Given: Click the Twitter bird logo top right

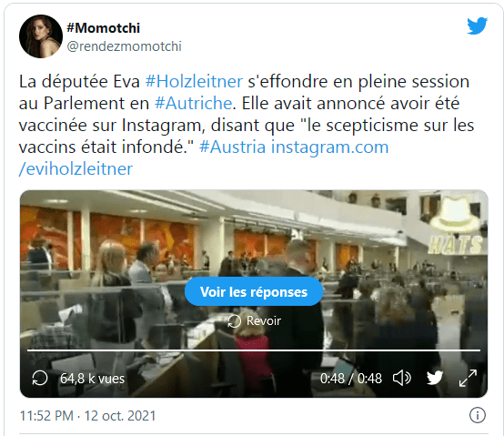Looking at the screenshot, I should pos(477,25).
